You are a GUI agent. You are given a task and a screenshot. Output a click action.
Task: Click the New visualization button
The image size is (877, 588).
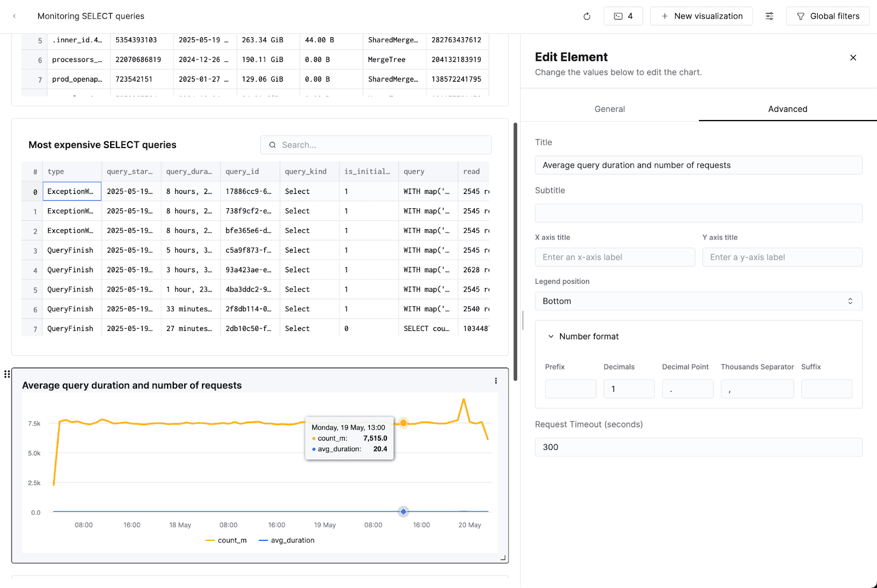[x=701, y=16]
